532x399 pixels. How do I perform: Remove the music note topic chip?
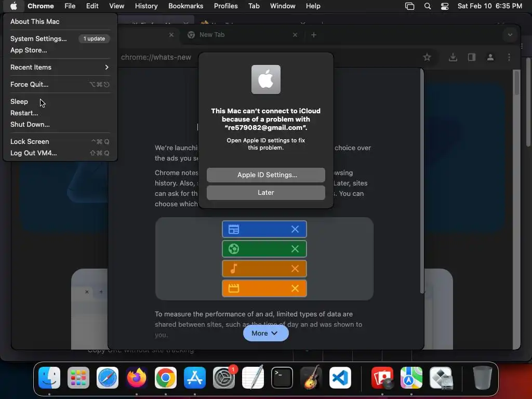pos(295,269)
